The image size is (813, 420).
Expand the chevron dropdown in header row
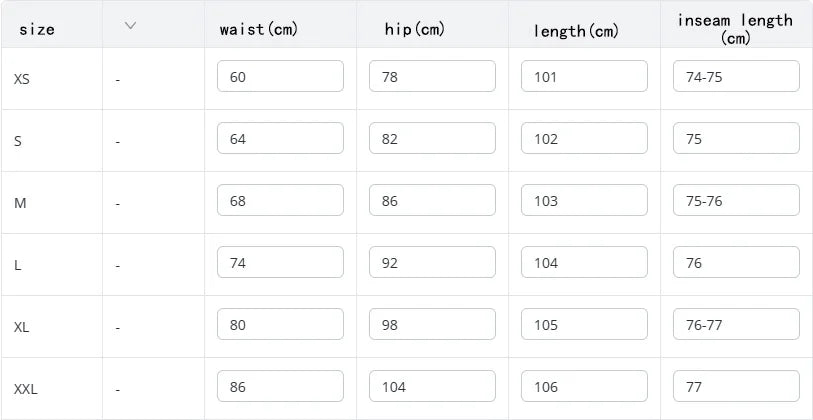pos(130,26)
